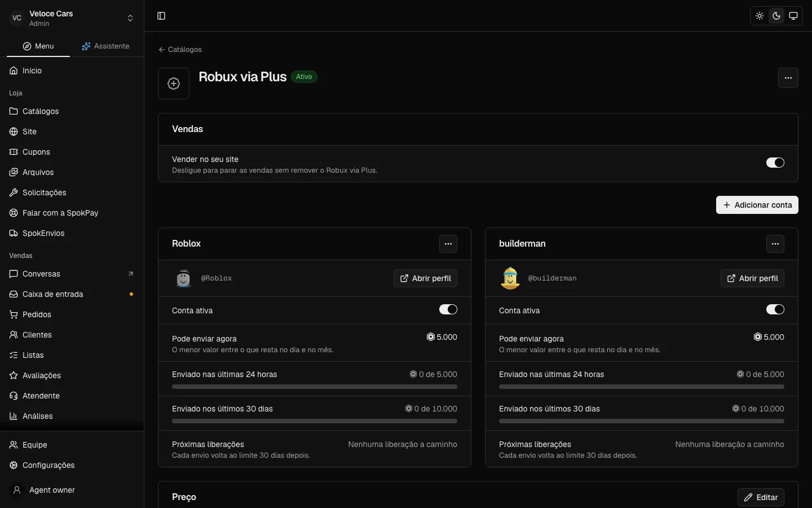Go back via Catálogos breadcrumb link
Screen dimensions: 812x508
[180, 50]
